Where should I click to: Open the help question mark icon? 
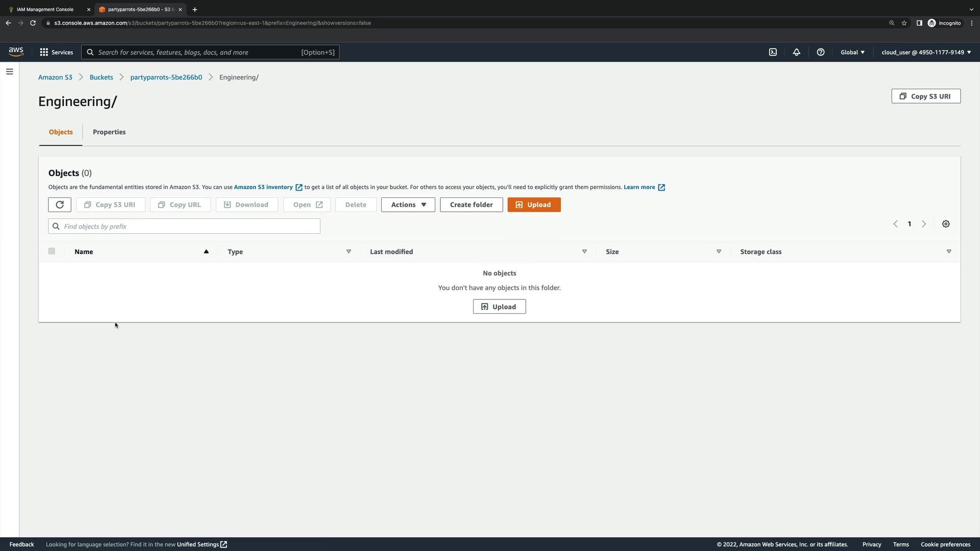coord(820,52)
